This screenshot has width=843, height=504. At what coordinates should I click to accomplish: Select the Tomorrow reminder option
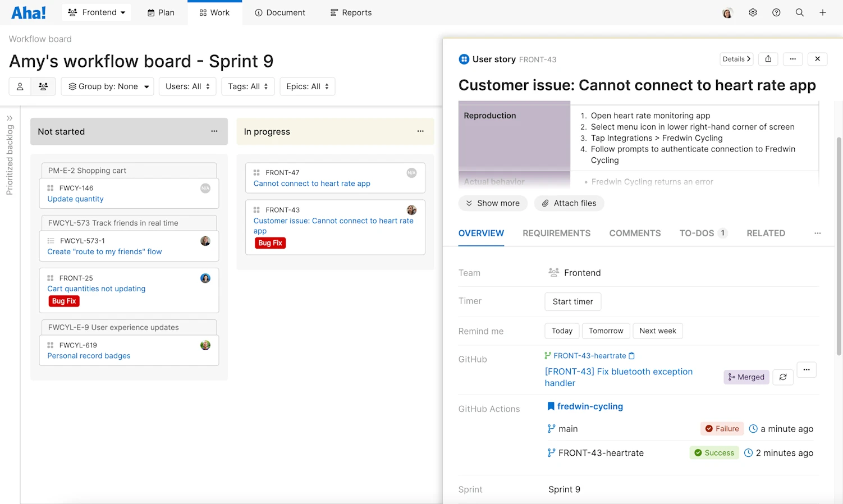tap(606, 331)
